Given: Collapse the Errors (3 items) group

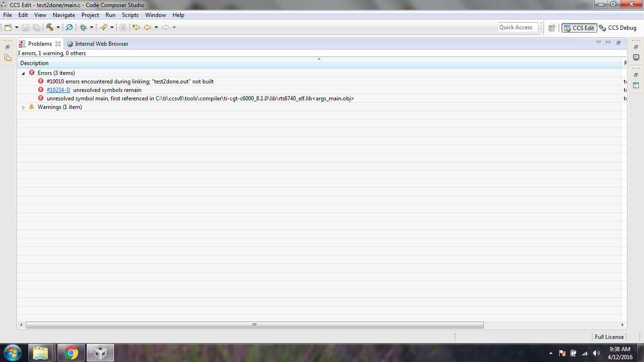Looking at the screenshot, I should pyautogui.click(x=24, y=73).
